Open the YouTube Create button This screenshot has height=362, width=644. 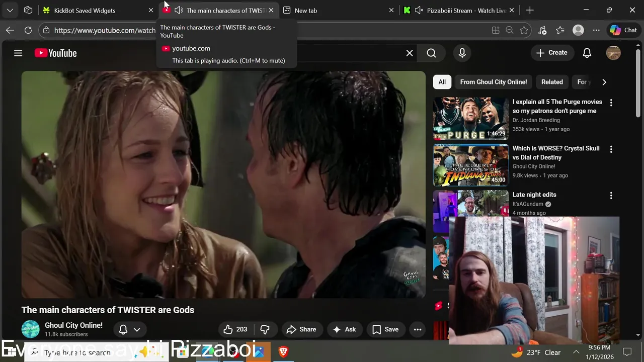[552, 53]
